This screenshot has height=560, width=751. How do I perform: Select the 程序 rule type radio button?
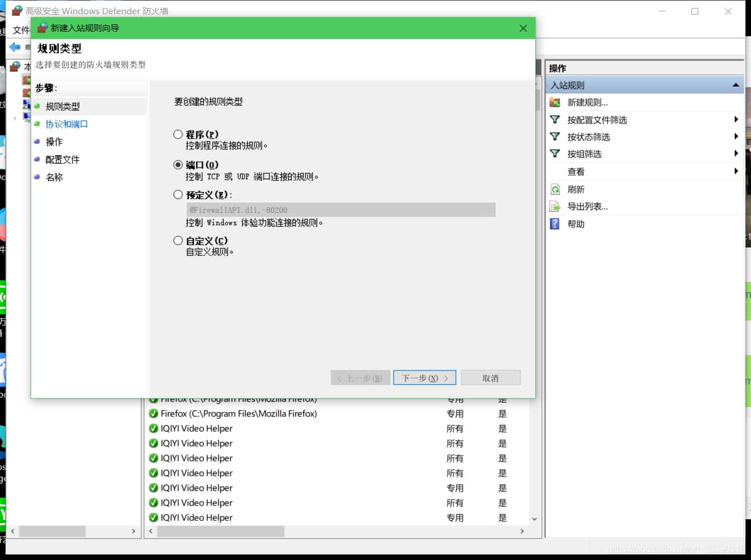pyautogui.click(x=178, y=134)
